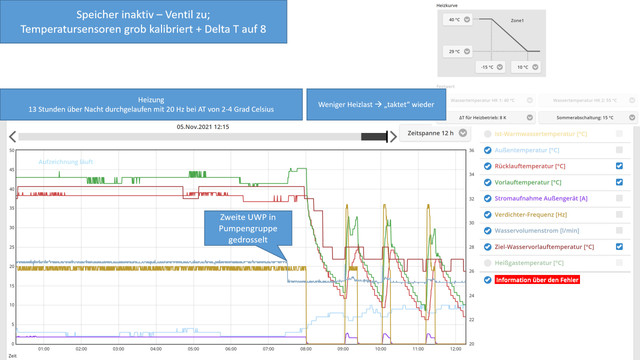This screenshot has width=640, height=360.
Task: Tick the square checkbox in Verdichter-Frequenz row
Action: [x=619, y=214]
